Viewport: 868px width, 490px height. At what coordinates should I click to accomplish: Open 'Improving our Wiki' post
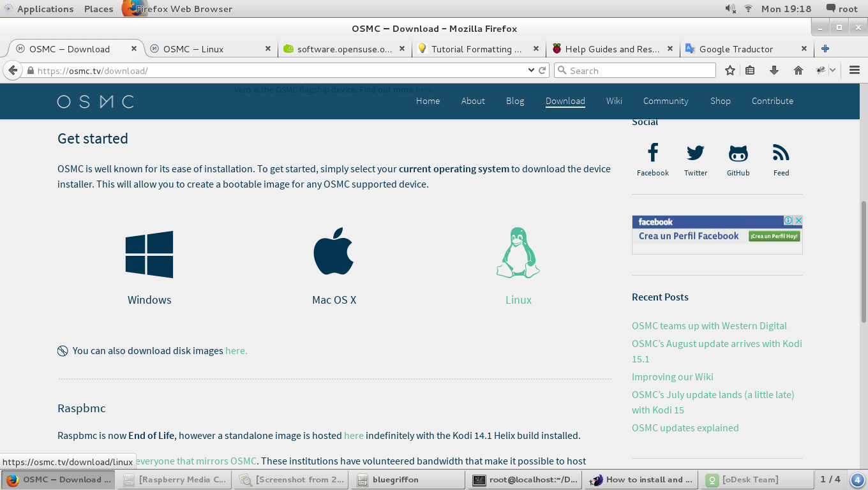(x=673, y=376)
